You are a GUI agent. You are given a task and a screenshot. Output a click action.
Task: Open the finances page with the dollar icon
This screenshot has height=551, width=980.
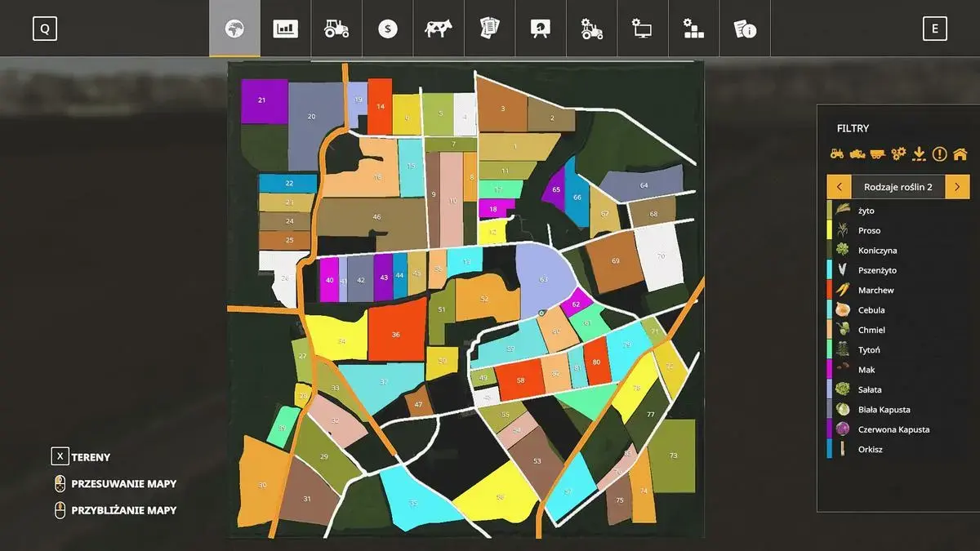tap(388, 29)
